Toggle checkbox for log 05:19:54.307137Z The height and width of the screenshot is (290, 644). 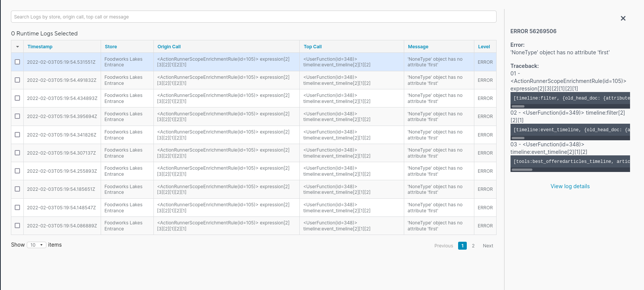point(17,153)
